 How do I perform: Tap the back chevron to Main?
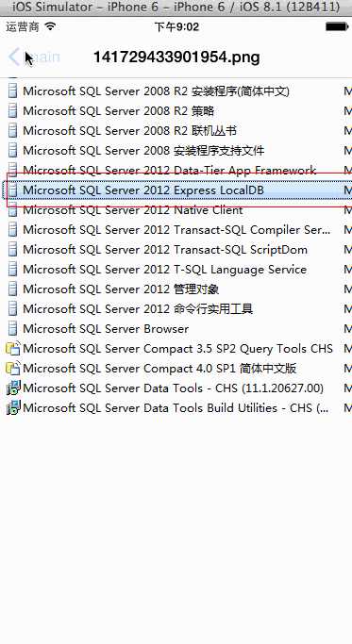[14, 58]
